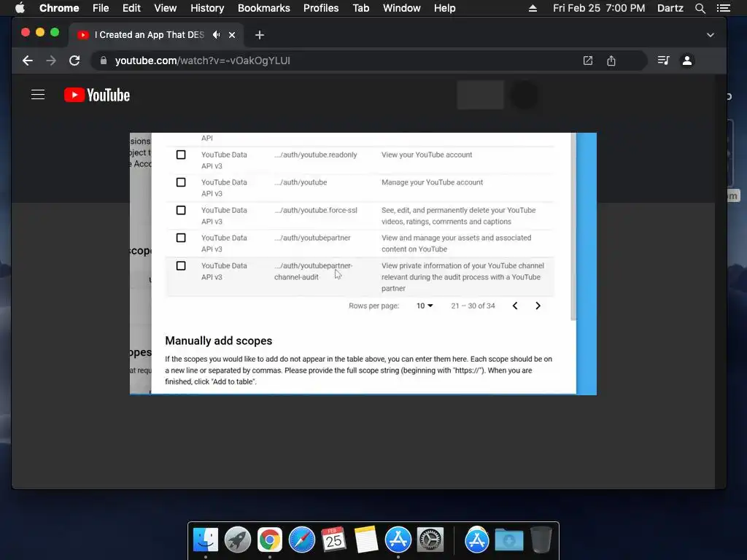Open the Downloads folder in dock
Screen dimensions: 747x560
pos(508,540)
